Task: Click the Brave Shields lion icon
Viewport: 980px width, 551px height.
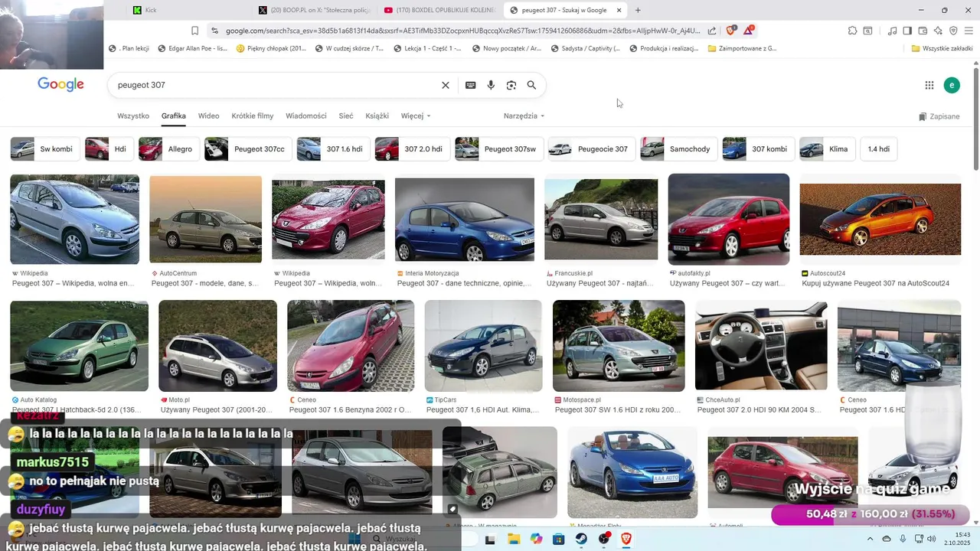Action: pyautogui.click(x=731, y=31)
